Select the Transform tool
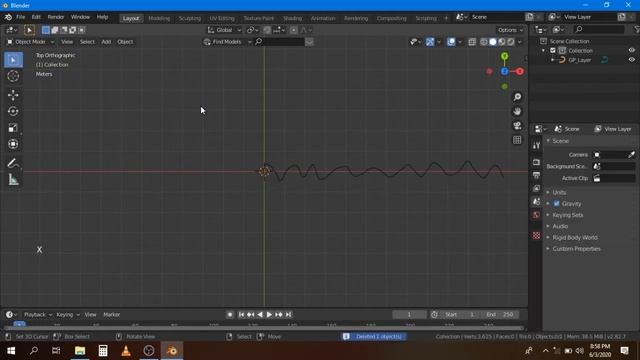This screenshot has width=640, height=360. [x=13, y=144]
